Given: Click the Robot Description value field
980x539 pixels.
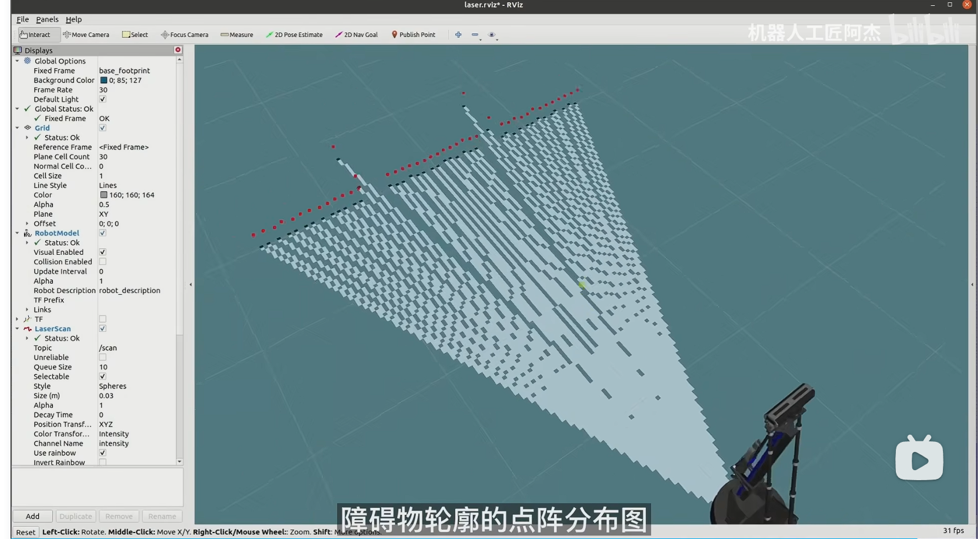Looking at the screenshot, I should click(x=130, y=290).
